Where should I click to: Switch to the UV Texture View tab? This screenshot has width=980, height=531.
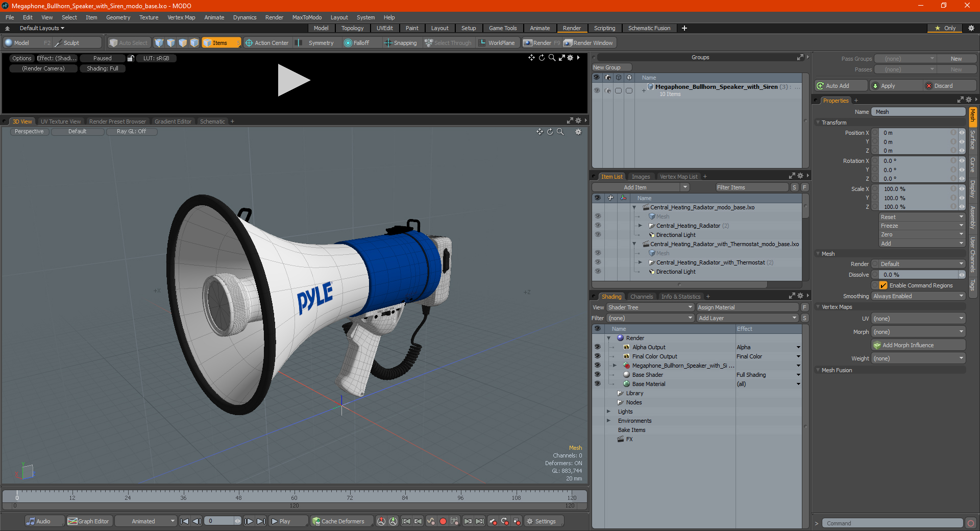pyautogui.click(x=61, y=122)
